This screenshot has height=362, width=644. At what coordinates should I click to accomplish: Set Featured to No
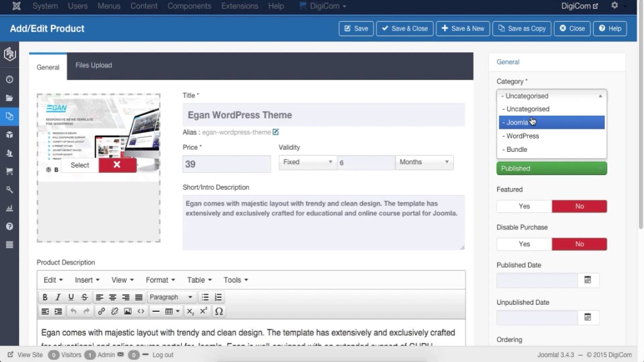tap(580, 206)
